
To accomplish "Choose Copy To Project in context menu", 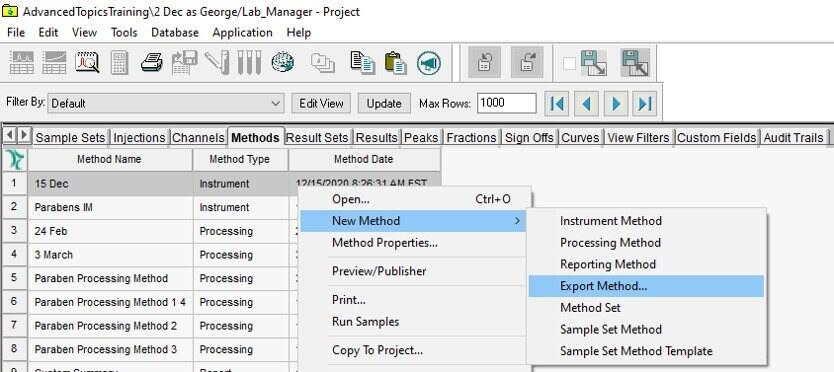I will coord(377,350).
